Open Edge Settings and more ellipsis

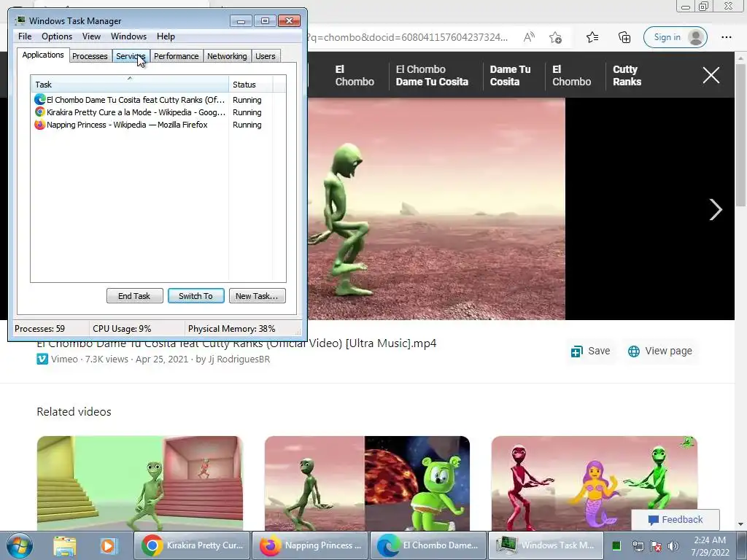(x=726, y=37)
